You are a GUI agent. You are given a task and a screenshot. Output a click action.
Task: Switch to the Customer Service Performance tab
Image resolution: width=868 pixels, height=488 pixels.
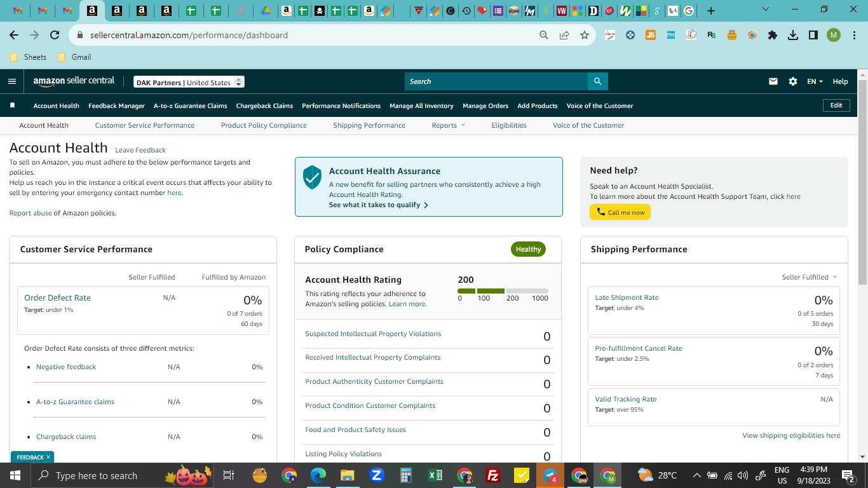pos(145,125)
